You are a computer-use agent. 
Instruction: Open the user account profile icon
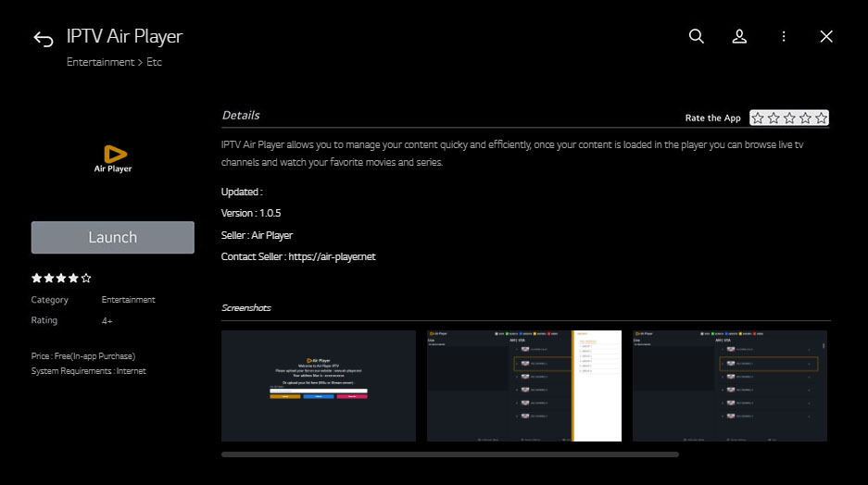(739, 36)
